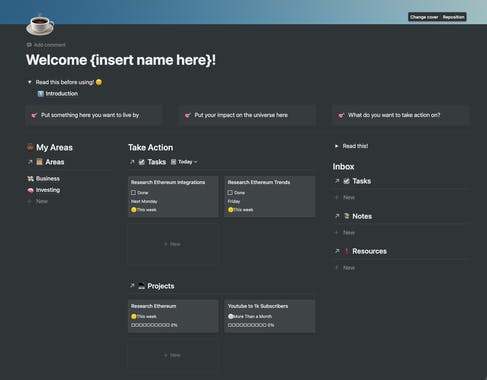The width and height of the screenshot is (487, 380).
Task: Click the My Areas heading emoji
Action: click(30, 147)
